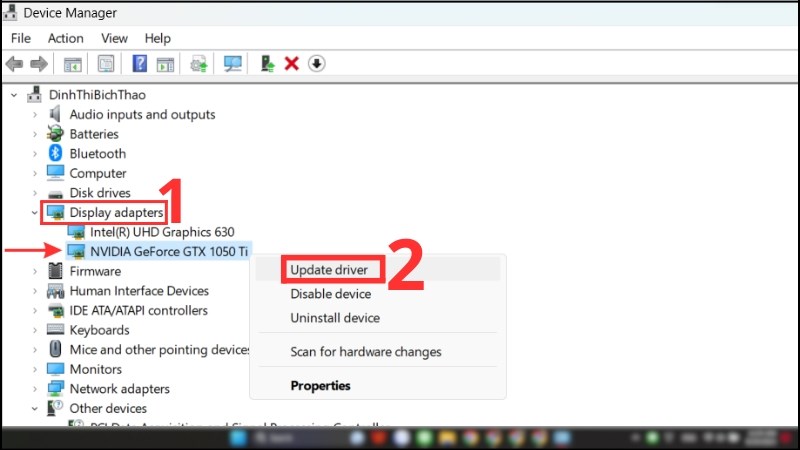This screenshot has width=800, height=450.
Task: Click the blue Help icon in the toolbar
Action: [x=139, y=64]
